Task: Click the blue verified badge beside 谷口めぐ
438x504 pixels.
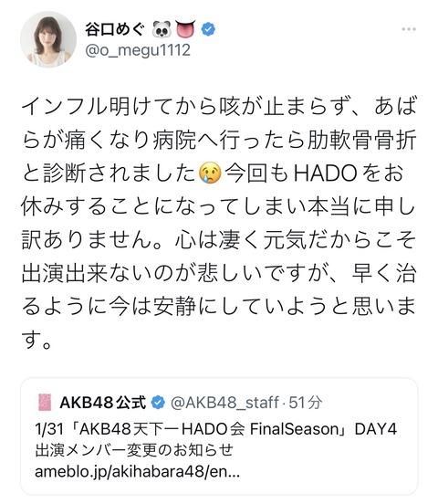Action: pos(208,29)
